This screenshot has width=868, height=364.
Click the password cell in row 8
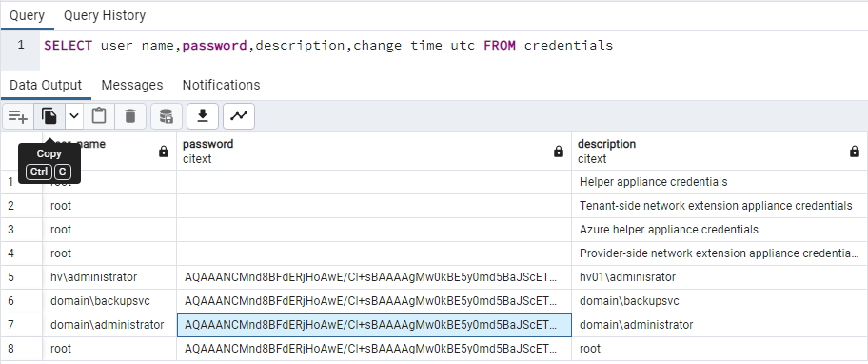click(374, 349)
